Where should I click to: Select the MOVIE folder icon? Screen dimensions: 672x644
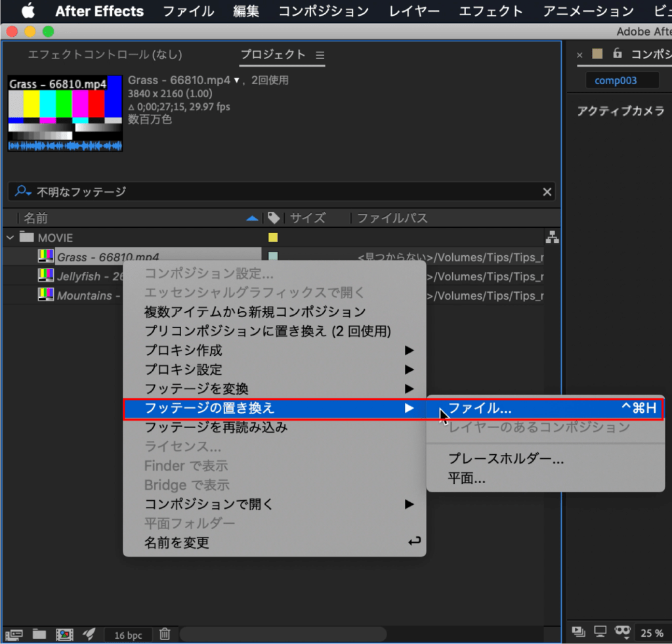pos(26,237)
